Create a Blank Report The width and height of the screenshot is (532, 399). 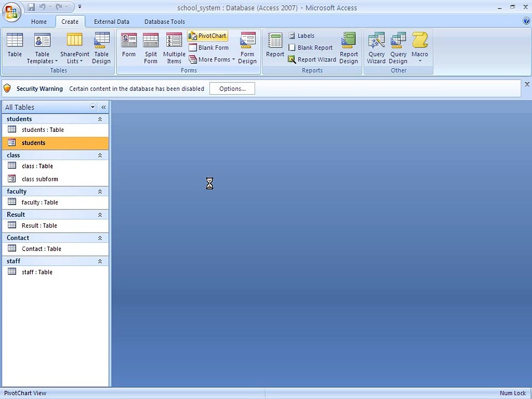click(310, 48)
